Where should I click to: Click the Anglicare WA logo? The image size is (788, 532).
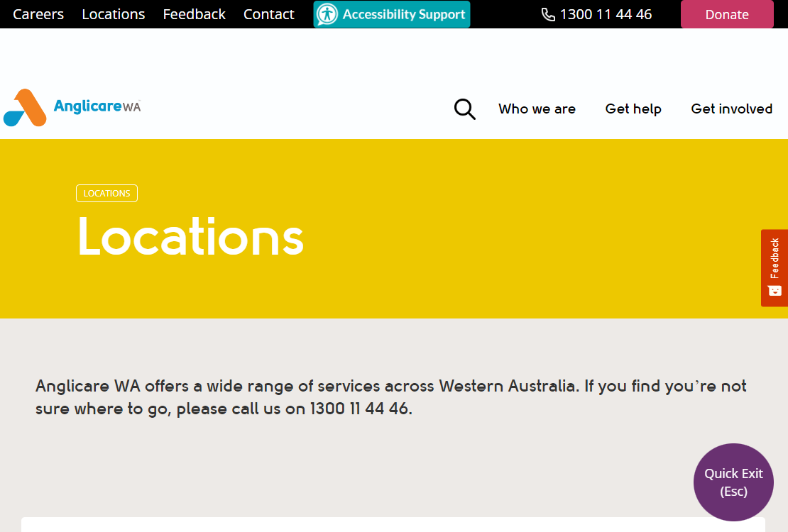[x=72, y=108]
